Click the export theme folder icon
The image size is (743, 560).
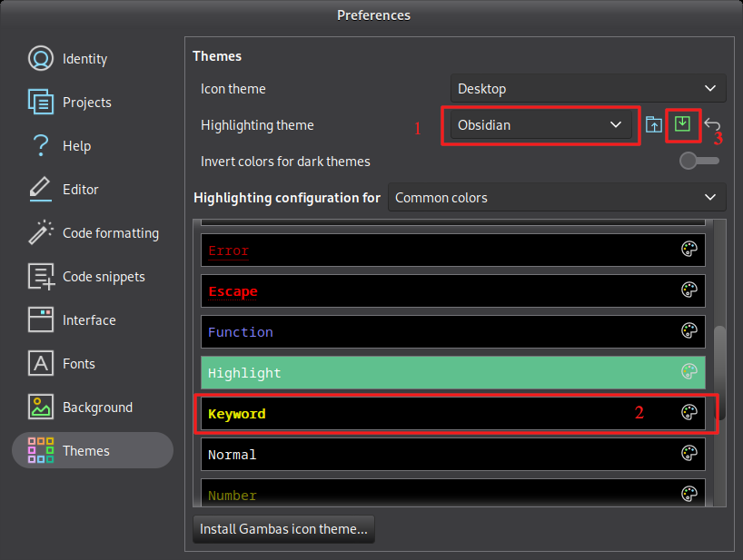tap(654, 125)
